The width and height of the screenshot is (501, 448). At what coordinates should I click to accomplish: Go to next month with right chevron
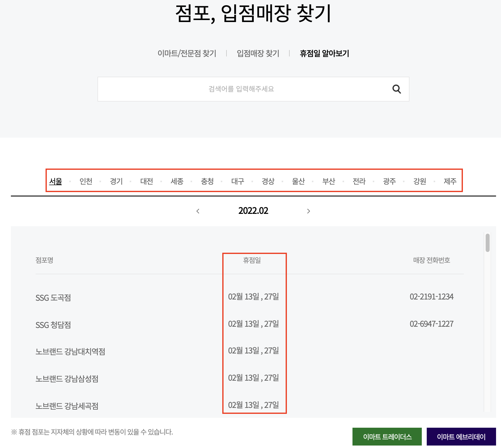click(x=308, y=211)
